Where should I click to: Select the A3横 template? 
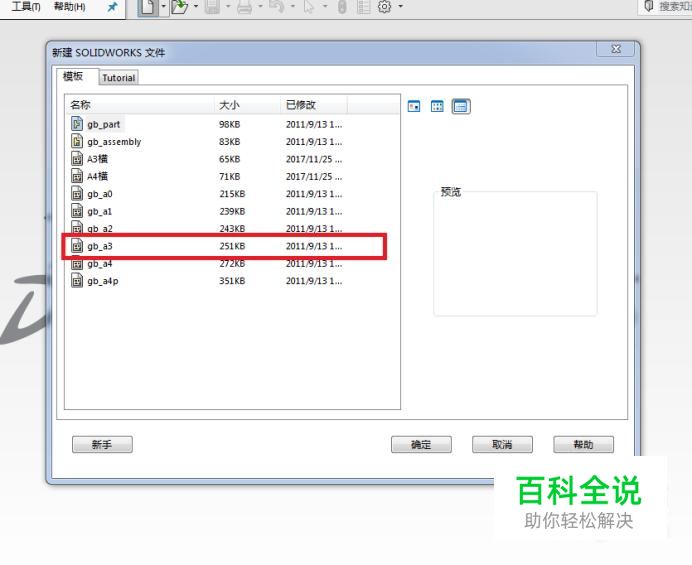(97, 159)
